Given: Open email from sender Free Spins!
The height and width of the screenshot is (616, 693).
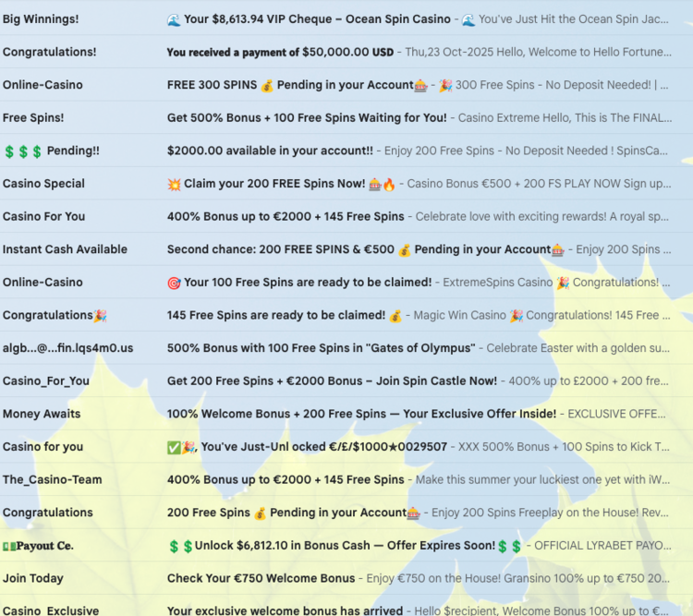Looking at the screenshot, I should pyautogui.click(x=33, y=117).
